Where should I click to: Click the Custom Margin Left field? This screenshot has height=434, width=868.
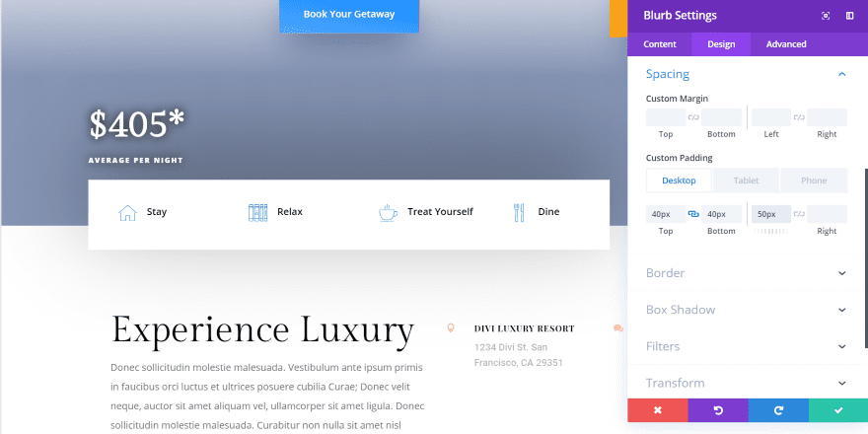tap(771, 117)
